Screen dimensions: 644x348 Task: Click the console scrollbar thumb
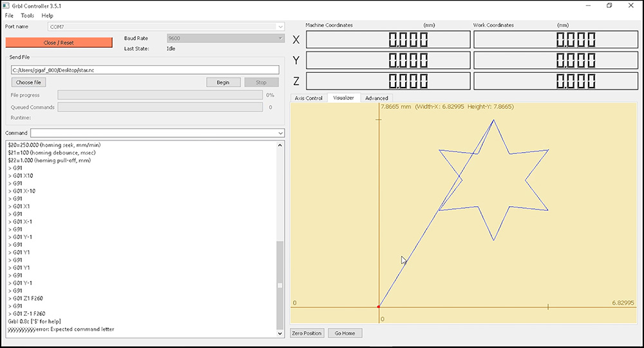click(x=279, y=285)
